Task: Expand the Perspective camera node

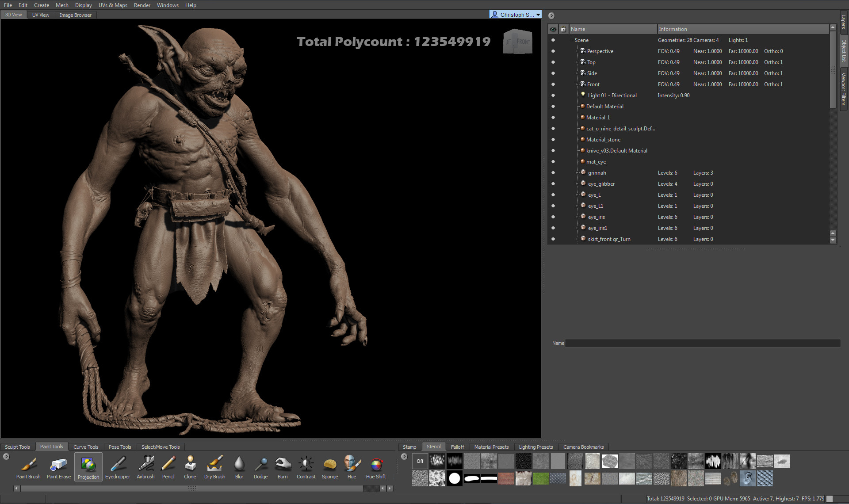Action: [x=577, y=51]
